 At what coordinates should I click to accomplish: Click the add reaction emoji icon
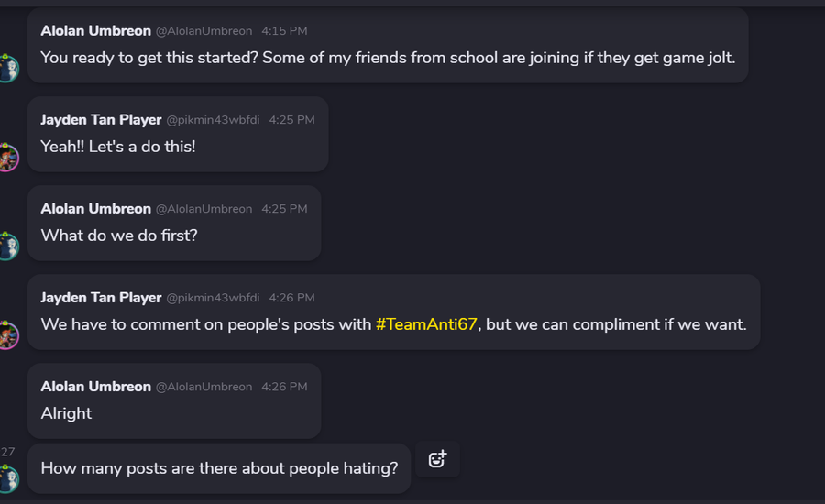tap(437, 459)
